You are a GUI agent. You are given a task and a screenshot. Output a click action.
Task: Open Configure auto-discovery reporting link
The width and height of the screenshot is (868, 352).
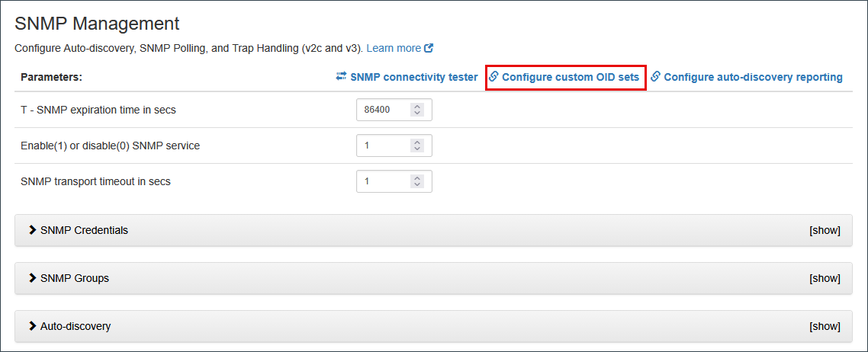tap(753, 77)
